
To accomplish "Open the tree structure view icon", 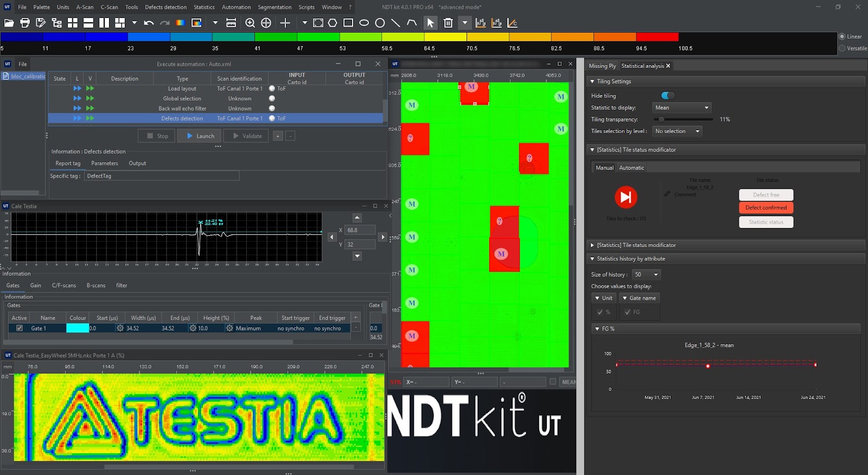I will click(56, 23).
